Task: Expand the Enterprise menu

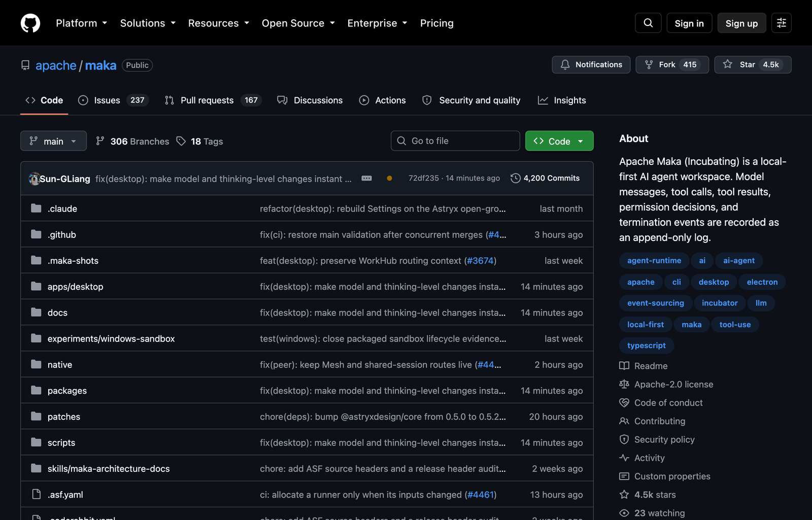Action: 377,23
